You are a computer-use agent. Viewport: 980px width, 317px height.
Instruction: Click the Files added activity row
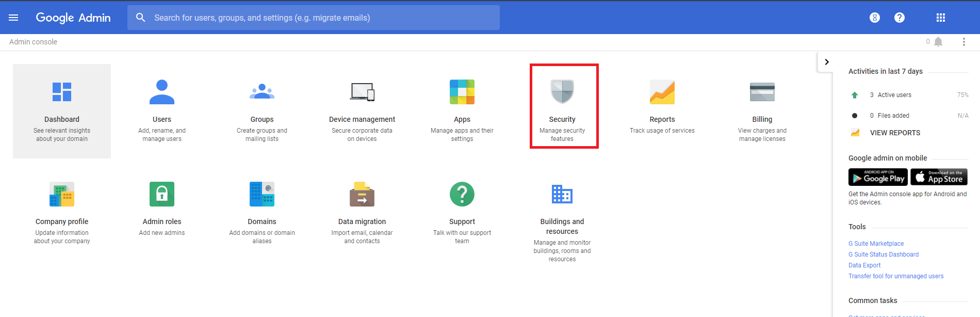909,116
